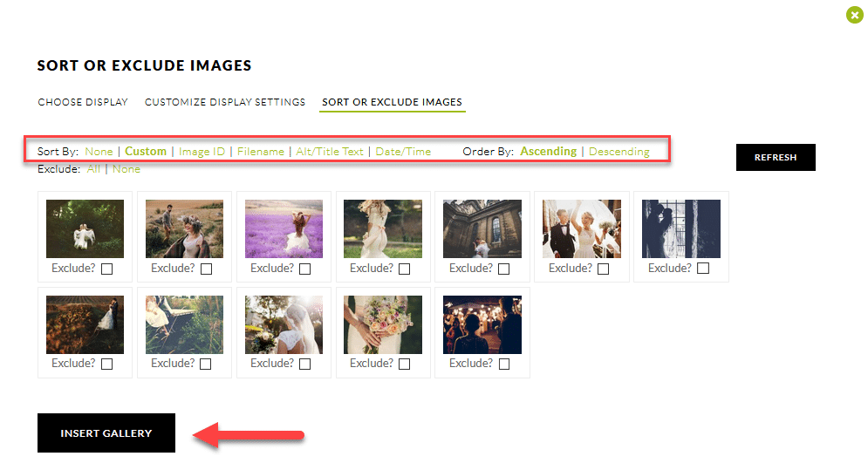Image resolution: width=868 pixels, height=470 pixels.
Task: Tick Exclude box under the bouquet photo
Action: pyautogui.click(x=405, y=364)
